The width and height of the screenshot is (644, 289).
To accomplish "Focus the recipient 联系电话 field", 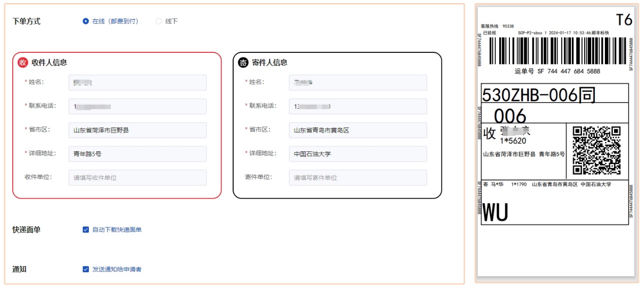I will pos(137,107).
